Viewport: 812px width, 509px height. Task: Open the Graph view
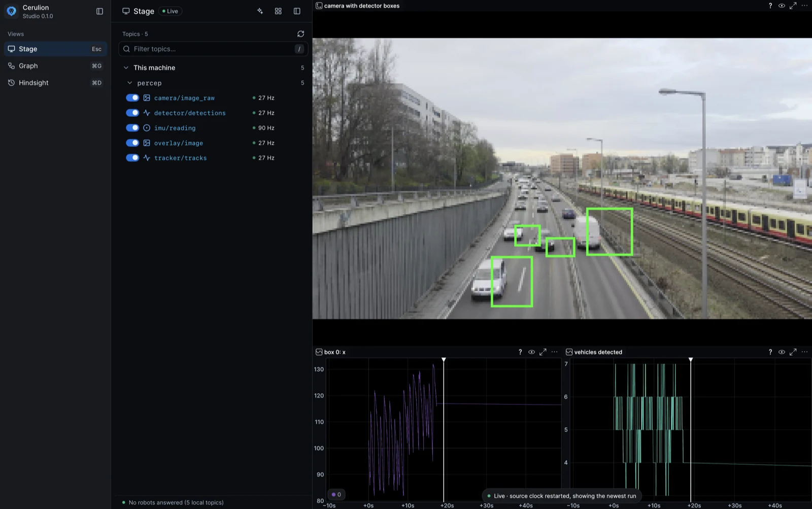[x=56, y=66]
